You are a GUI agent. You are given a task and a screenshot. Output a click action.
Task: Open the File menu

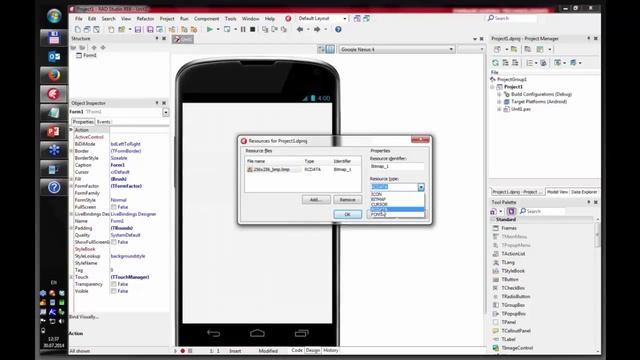(79, 19)
